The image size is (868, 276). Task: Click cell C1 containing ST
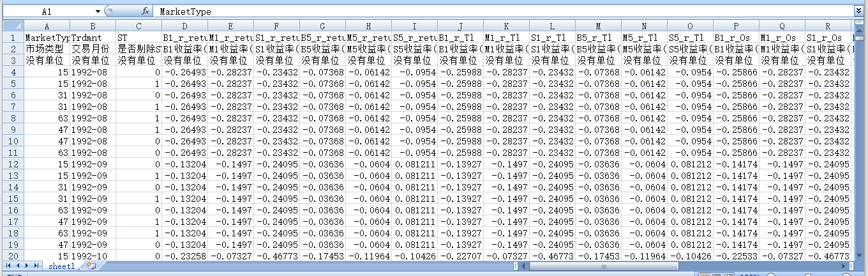point(138,37)
